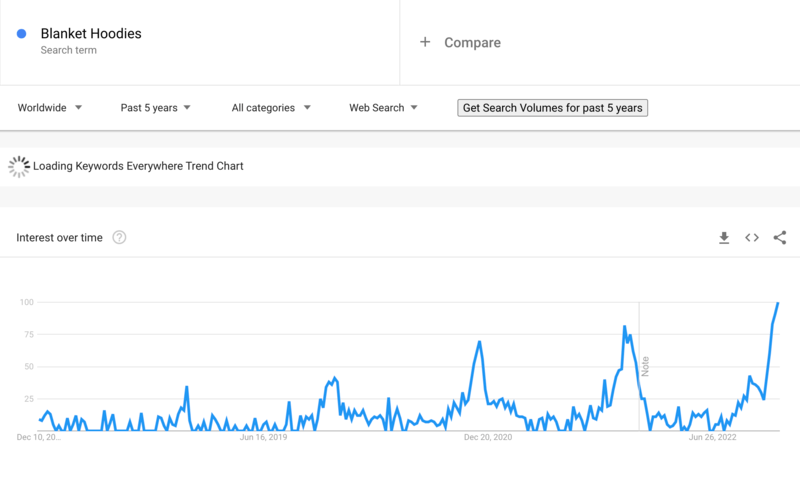
Task: Open the embed code icon
Action: (752, 237)
